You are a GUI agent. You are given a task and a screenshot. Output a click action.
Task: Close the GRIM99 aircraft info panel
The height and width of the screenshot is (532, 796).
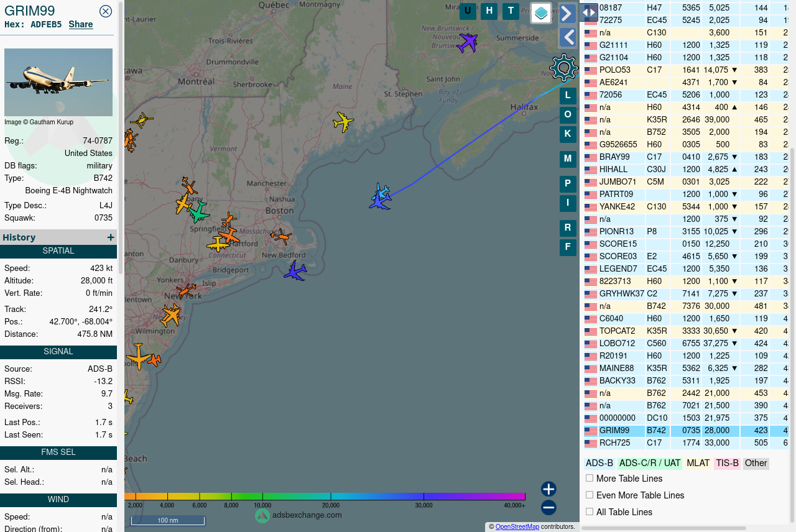[x=106, y=11]
